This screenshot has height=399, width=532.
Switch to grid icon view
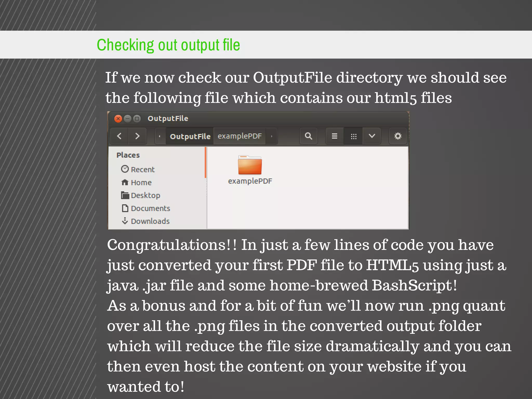click(353, 136)
